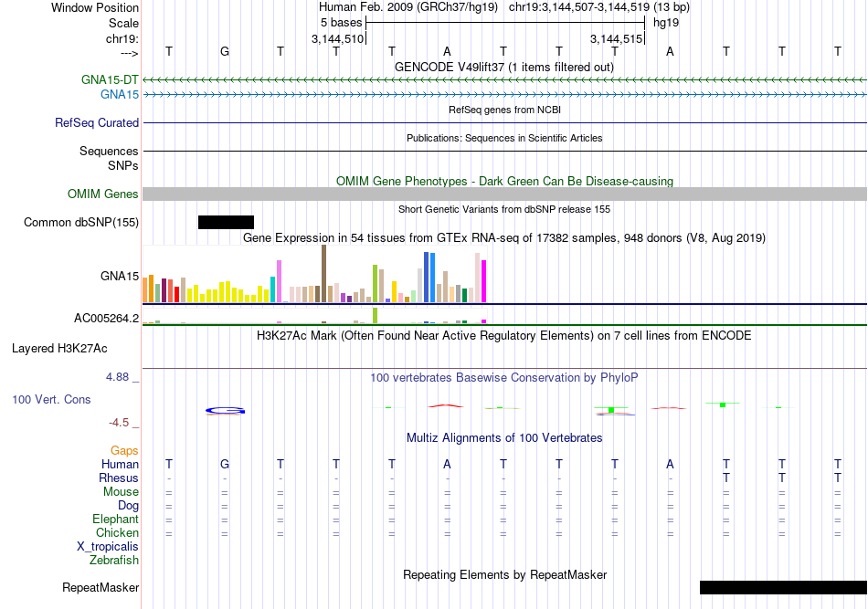Click the G base in top sequence row
This screenshot has height=609, width=868.
coord(225,51)
